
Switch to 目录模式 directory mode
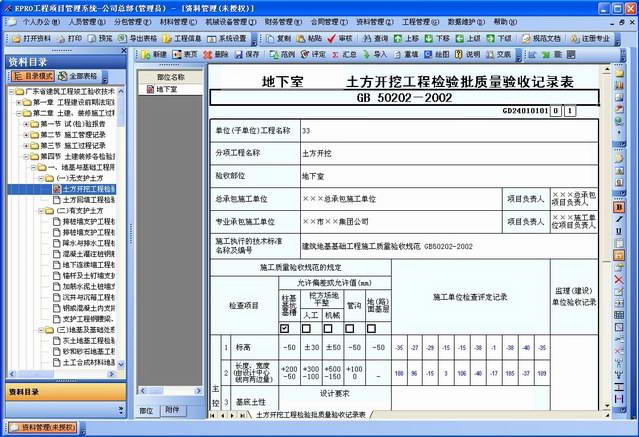[x=33, y=76]
